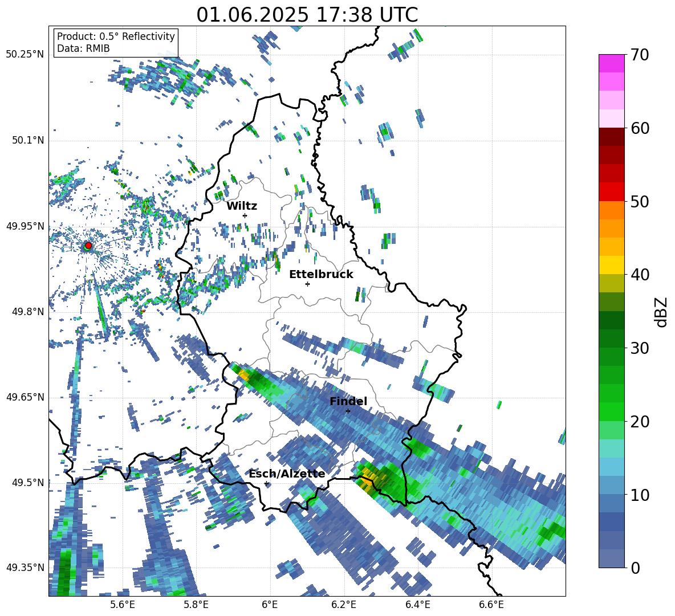675x616 pixels.
Task: Click the Findel station label
Action: [348, 401]
